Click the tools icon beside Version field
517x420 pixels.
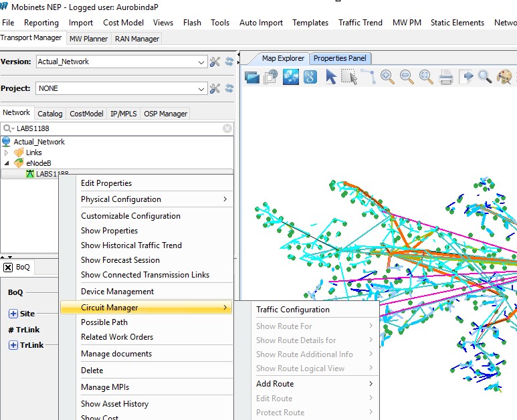pyautogui.click(x=215, y=62)
